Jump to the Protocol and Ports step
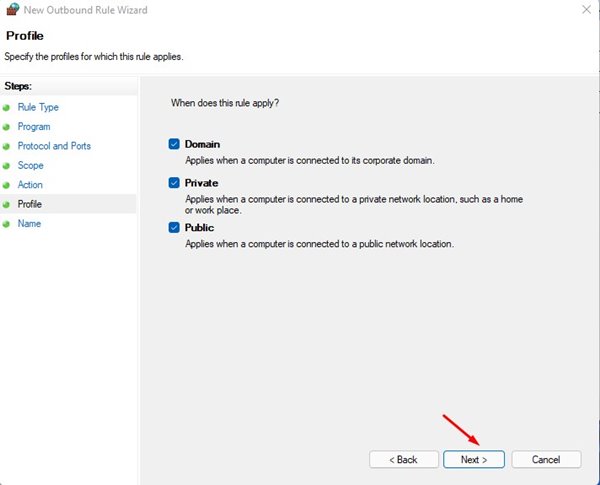 54,146
